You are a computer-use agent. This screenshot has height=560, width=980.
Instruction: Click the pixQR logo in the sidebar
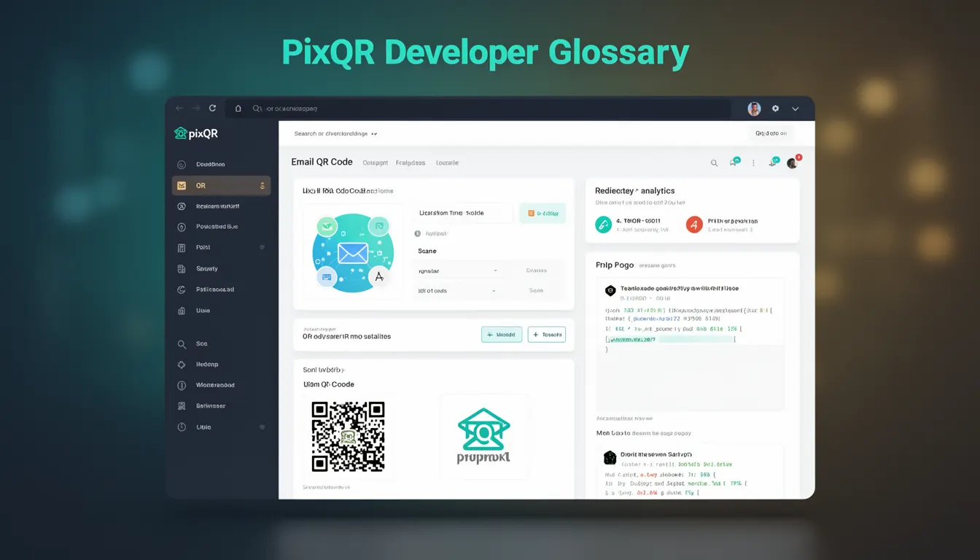click(x=196, y=133)
